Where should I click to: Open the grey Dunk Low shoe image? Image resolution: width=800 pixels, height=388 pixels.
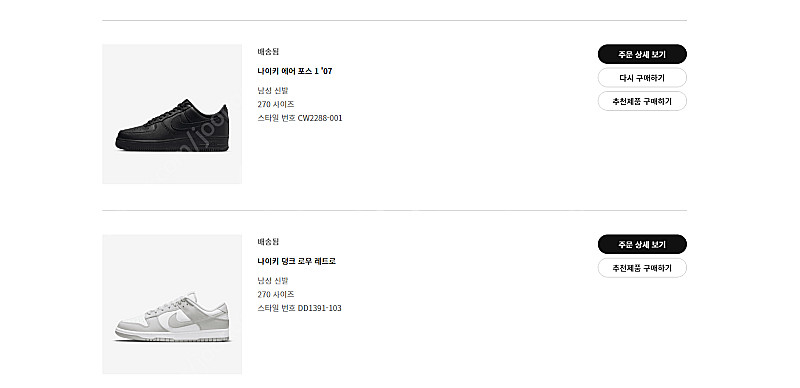(x=172, y=304)
